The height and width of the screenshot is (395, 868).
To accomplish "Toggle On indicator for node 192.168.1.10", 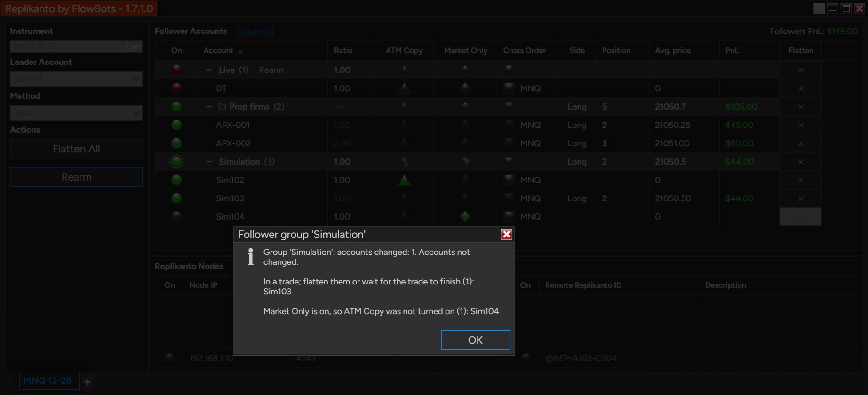I will coord(169,358).
